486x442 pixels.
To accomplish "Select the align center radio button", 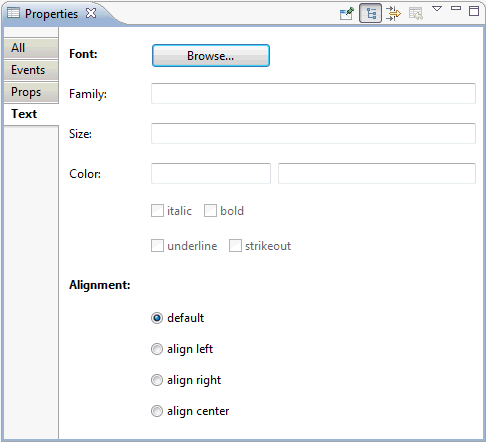I will point(157,411).
